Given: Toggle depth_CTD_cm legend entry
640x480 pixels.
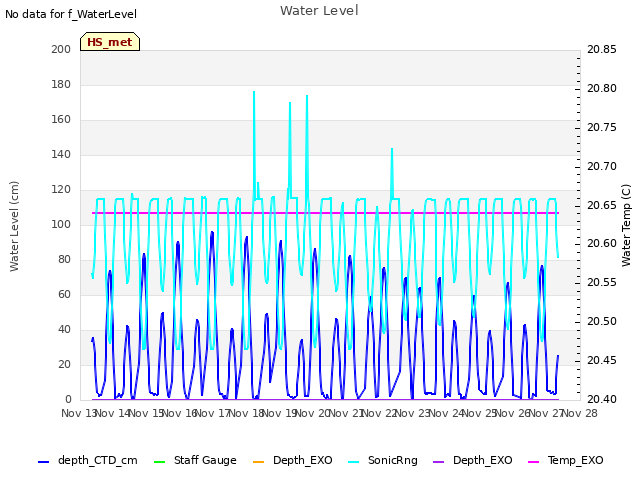Looking at the screenshot, I should click(x=88, y=460).
